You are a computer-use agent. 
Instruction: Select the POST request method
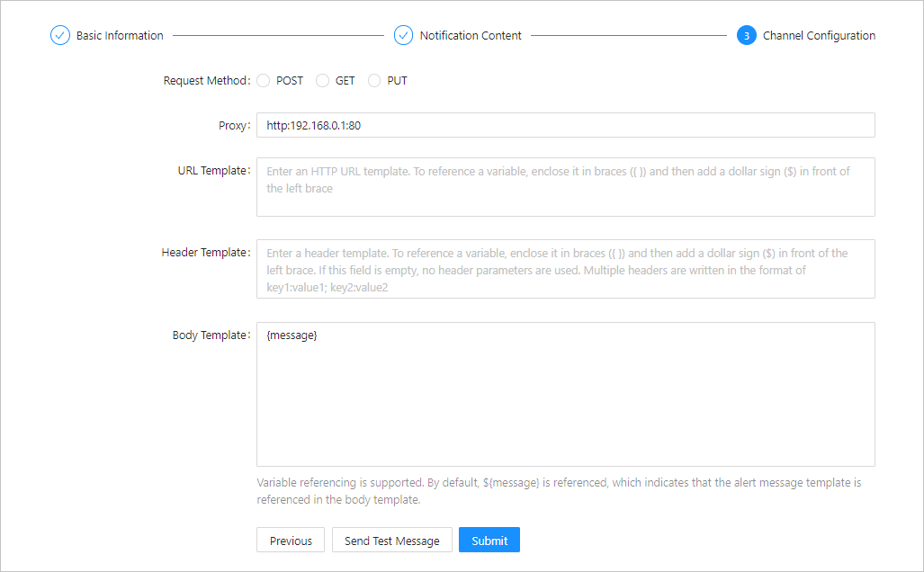pyautogui.click(x=264, y=81)
